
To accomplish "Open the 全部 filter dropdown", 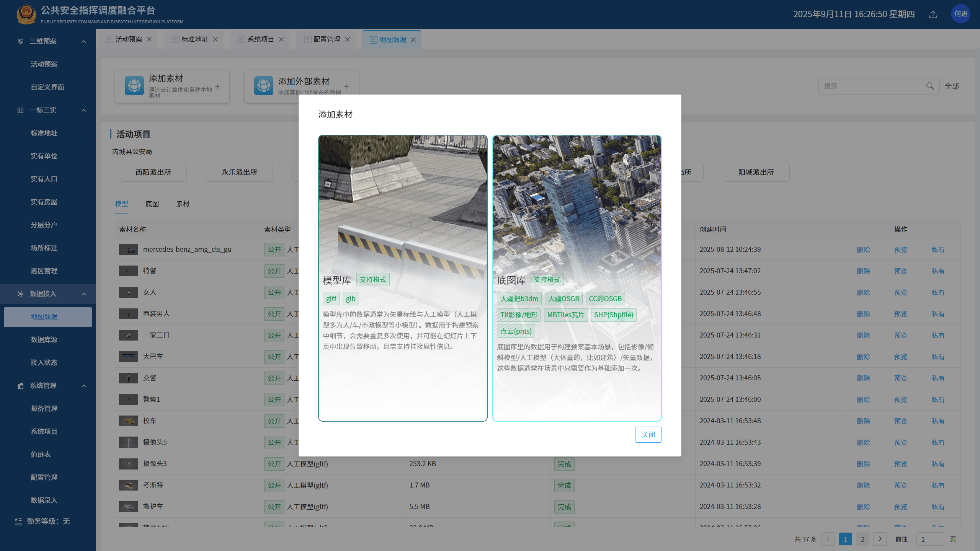I will [x=952, y=86].
